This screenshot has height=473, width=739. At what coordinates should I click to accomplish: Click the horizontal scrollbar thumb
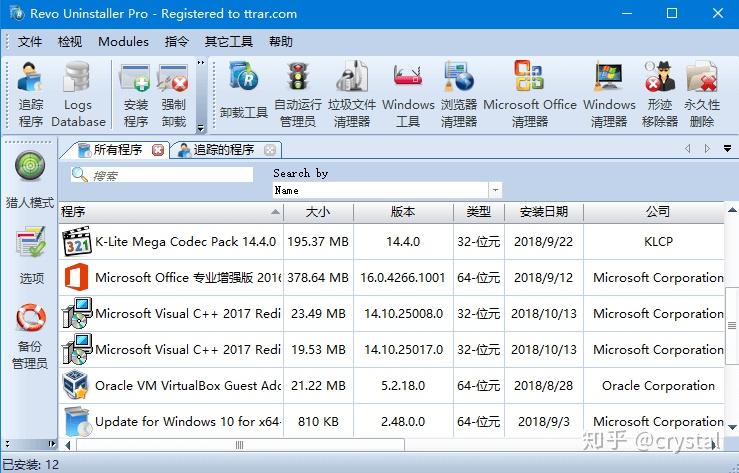(240, 444)
